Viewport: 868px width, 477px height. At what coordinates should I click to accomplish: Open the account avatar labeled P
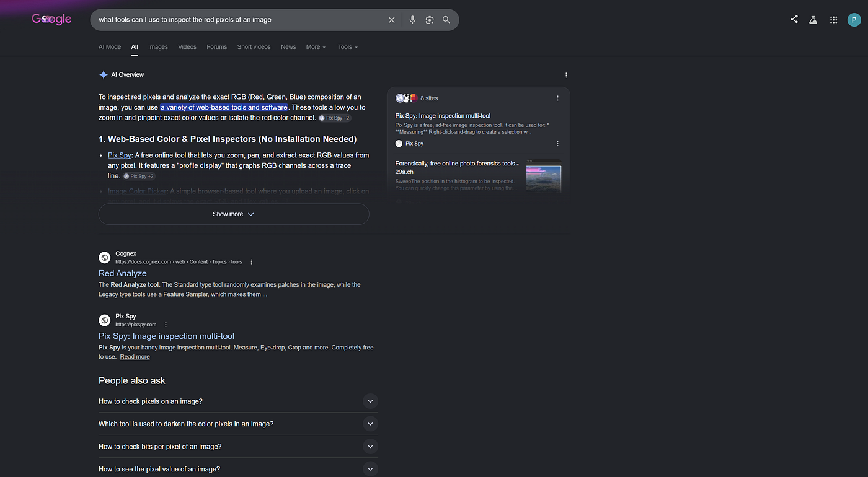(x=854, y=20)
